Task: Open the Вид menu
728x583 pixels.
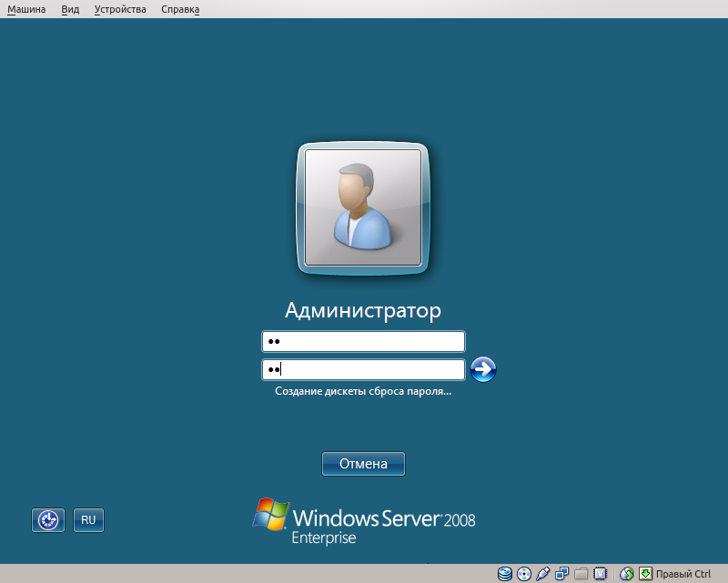Action: coord(70,8)
